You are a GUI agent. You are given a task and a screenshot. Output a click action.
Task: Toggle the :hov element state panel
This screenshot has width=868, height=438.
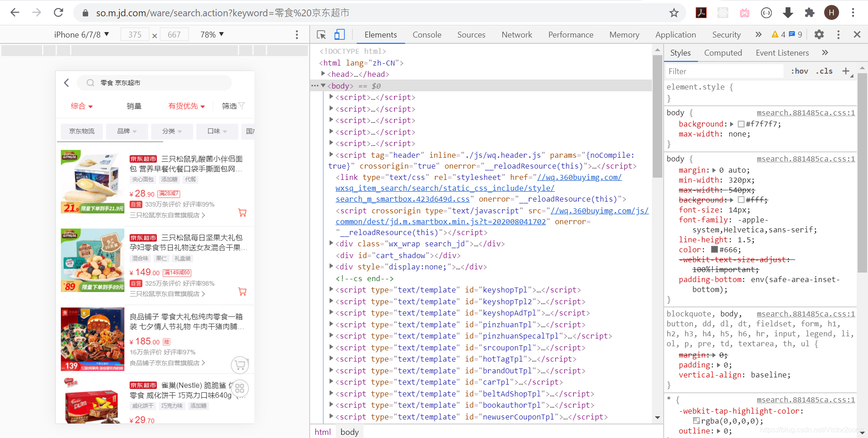click(799, 71)
